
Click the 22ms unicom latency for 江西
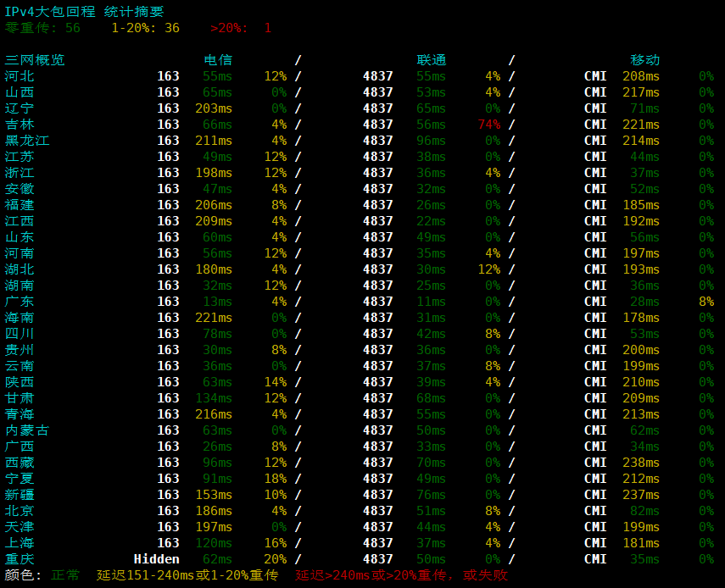tap(431, 221)
